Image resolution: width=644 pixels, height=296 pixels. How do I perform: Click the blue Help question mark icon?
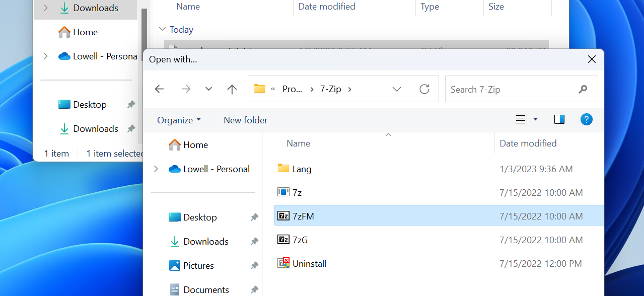click(586, 120)
